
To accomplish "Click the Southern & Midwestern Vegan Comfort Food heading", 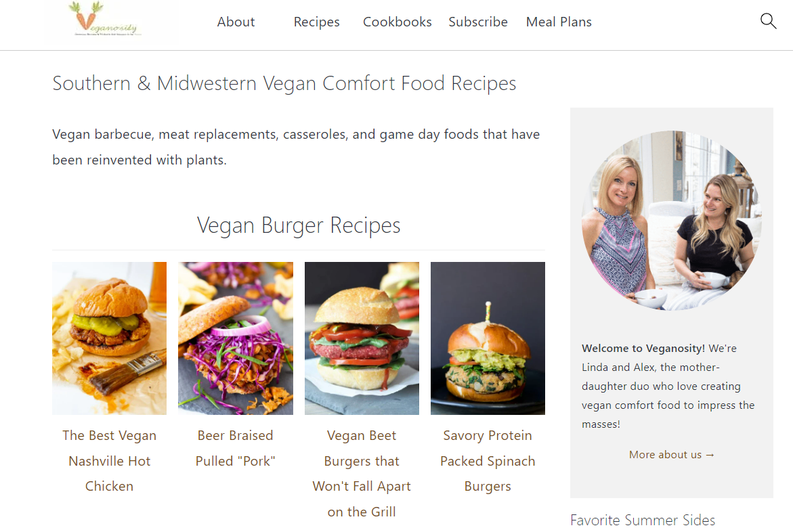I will [x=284, y=83].
